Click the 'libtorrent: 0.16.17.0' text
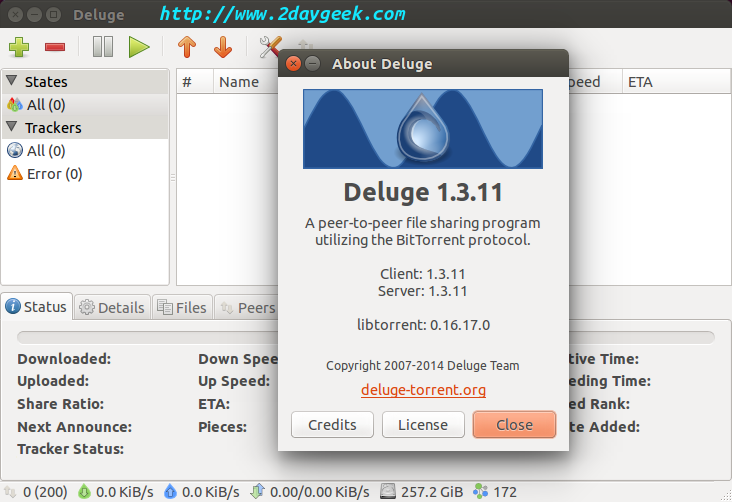The width and height of the screenshot is (732, 502). (x=423, y=325)
